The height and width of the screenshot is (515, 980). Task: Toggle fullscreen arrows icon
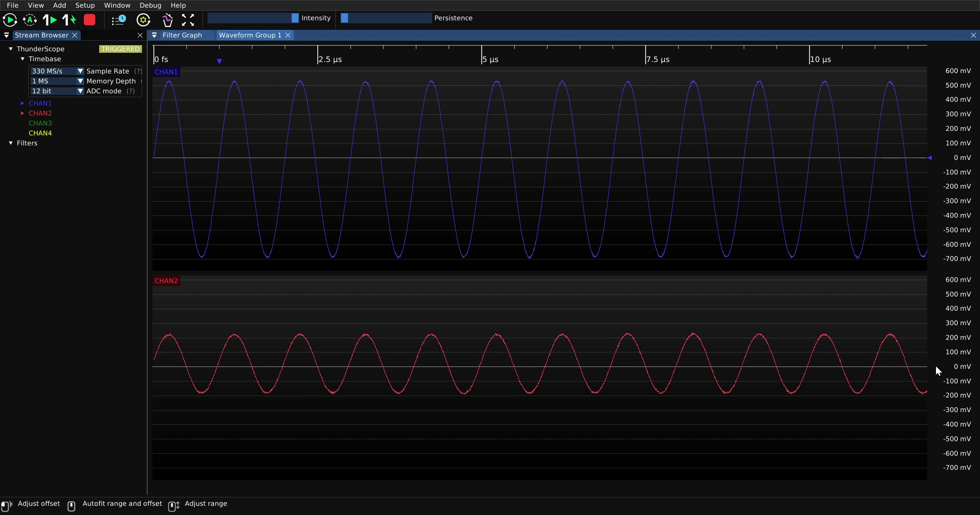pos(188,20)
